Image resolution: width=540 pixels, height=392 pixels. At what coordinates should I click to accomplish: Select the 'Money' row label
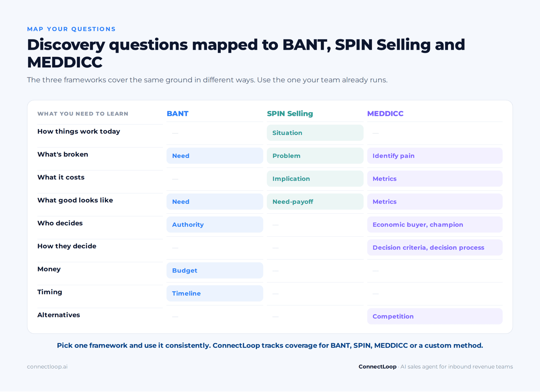click(49, 269)
